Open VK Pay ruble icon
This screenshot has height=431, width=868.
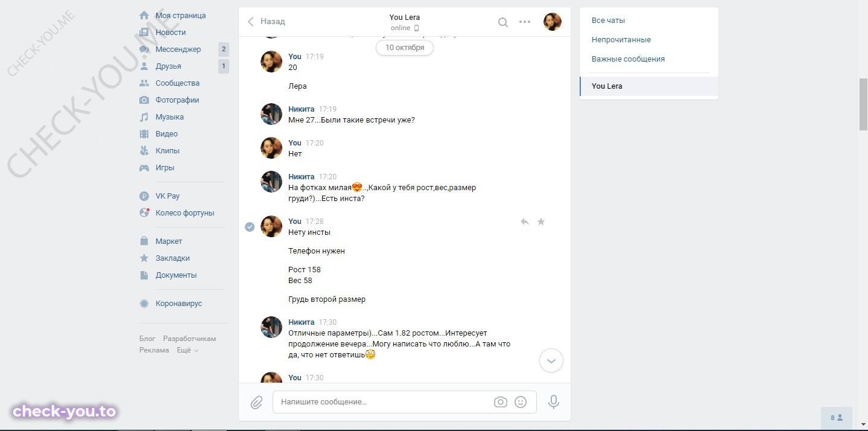tap(144, 196)
